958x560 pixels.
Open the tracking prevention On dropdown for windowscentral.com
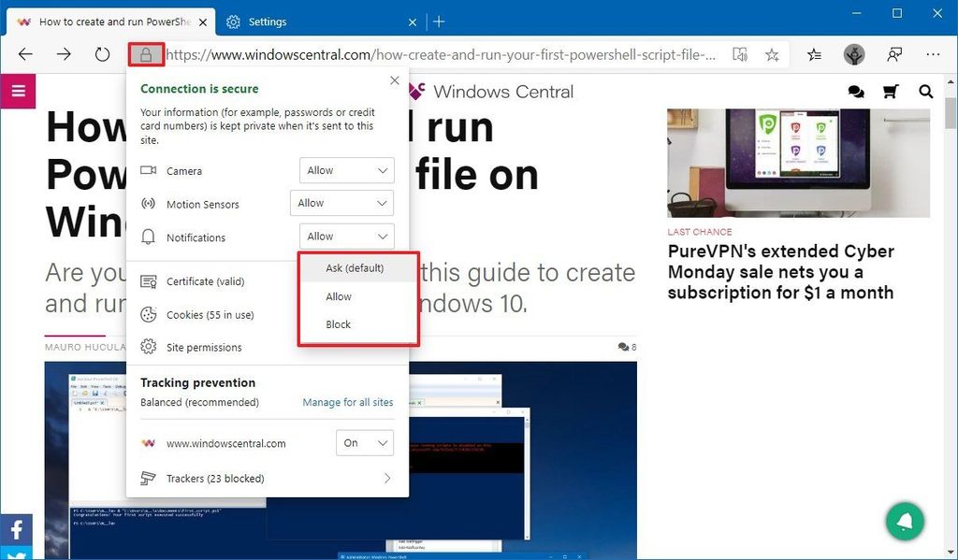364,442
